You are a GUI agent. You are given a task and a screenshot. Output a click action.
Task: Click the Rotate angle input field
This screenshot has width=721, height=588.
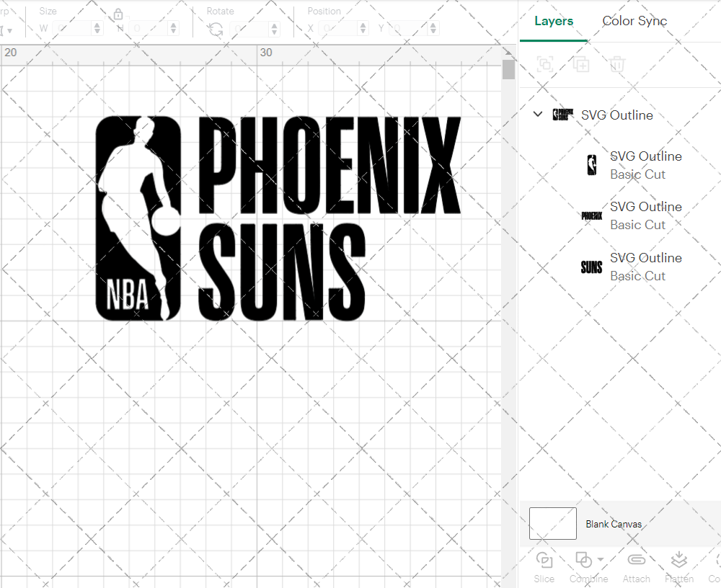249,29
